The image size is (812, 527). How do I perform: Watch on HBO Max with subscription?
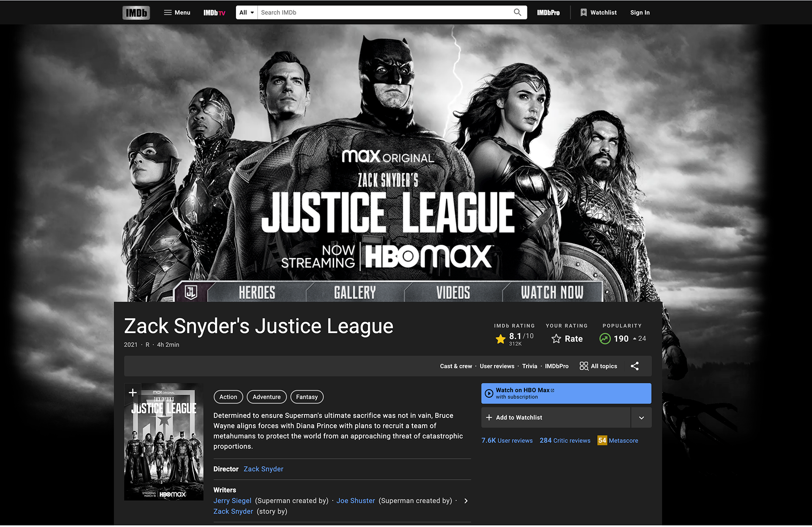566,393
